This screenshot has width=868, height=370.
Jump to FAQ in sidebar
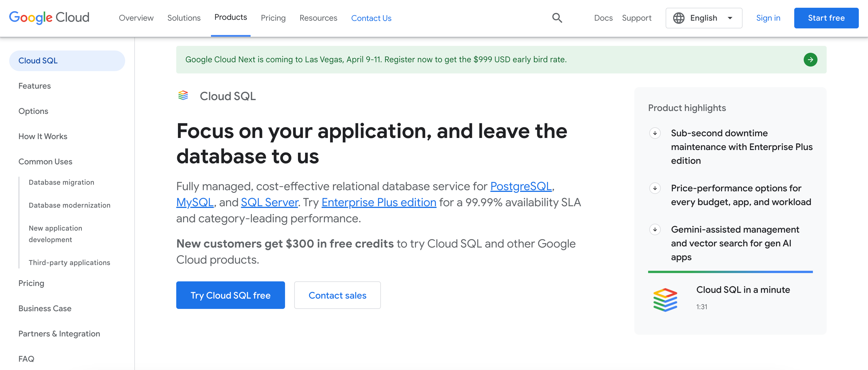pyautogui.click(x=26, y=359)
